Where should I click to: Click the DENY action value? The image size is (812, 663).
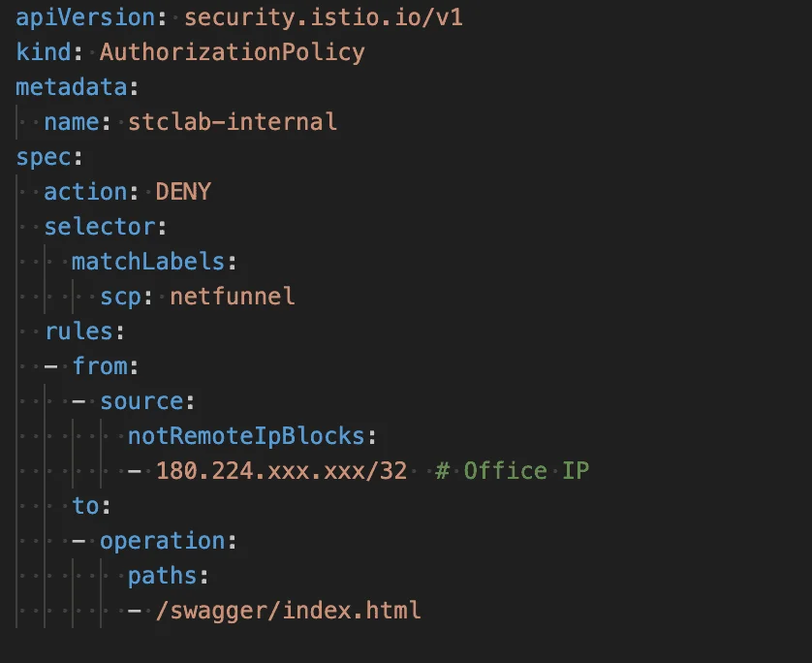coord(182,192)
